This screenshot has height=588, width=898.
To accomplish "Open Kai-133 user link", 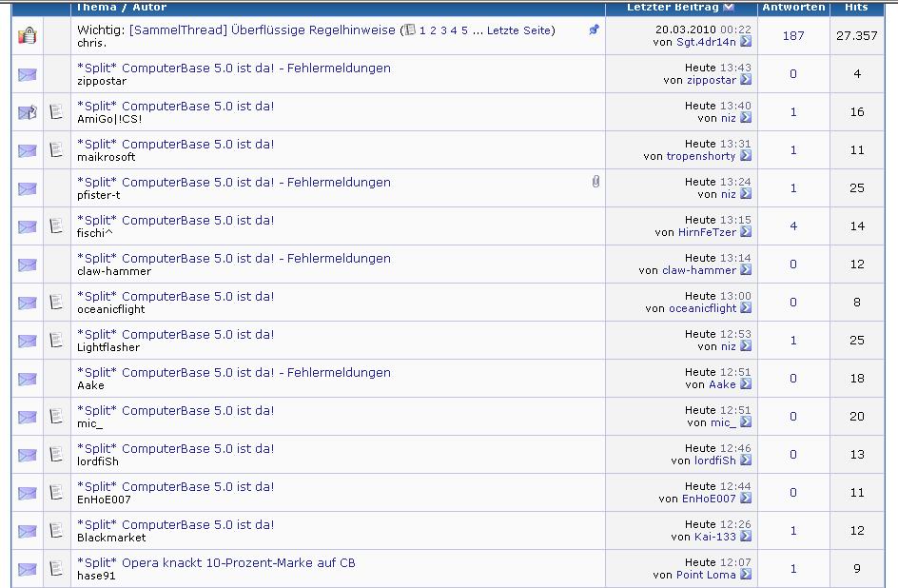I will (x=715, y=537).
